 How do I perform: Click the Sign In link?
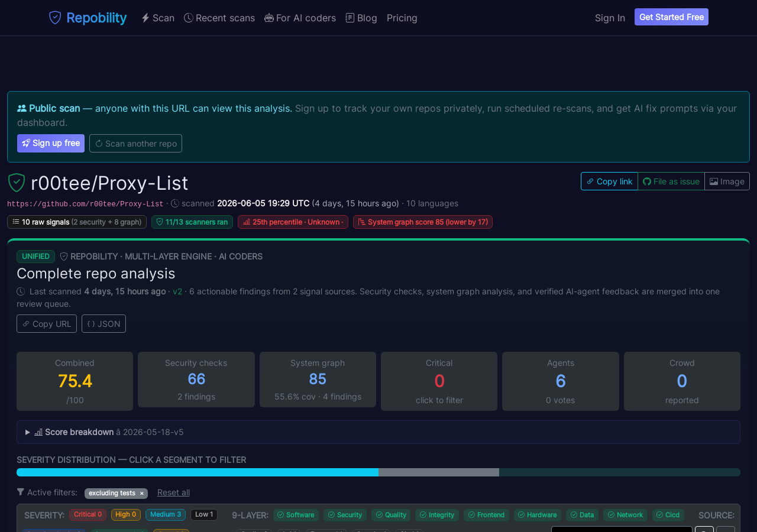[x=610, y=18]
